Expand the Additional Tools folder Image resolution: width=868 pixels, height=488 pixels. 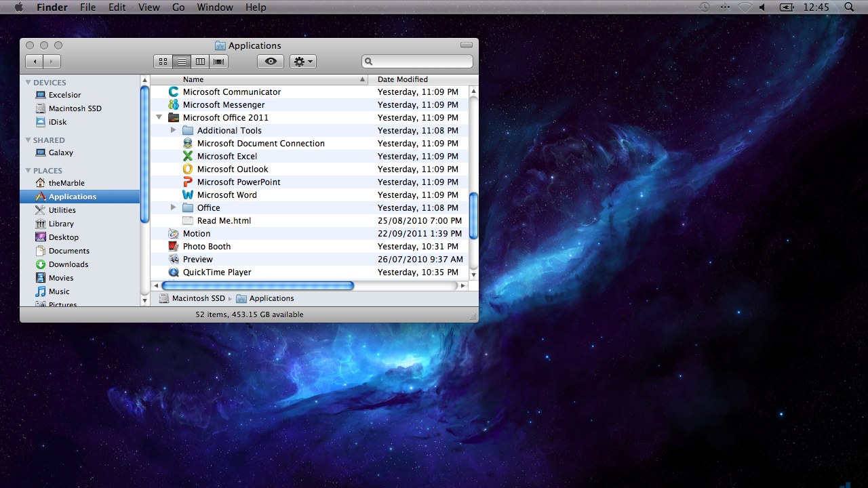(x=174, y=130)
